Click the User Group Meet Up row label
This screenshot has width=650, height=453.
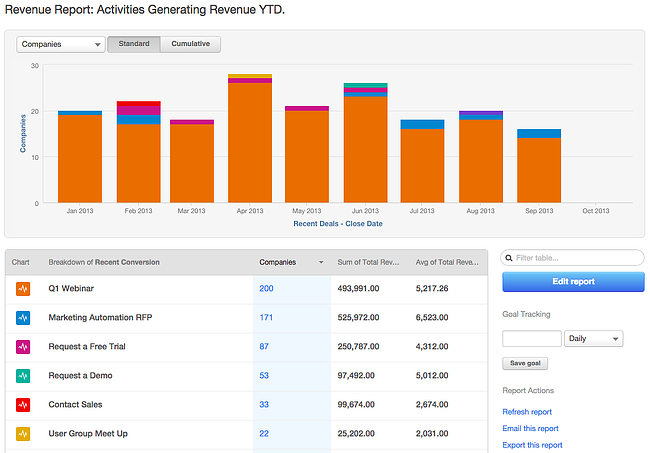88,434
